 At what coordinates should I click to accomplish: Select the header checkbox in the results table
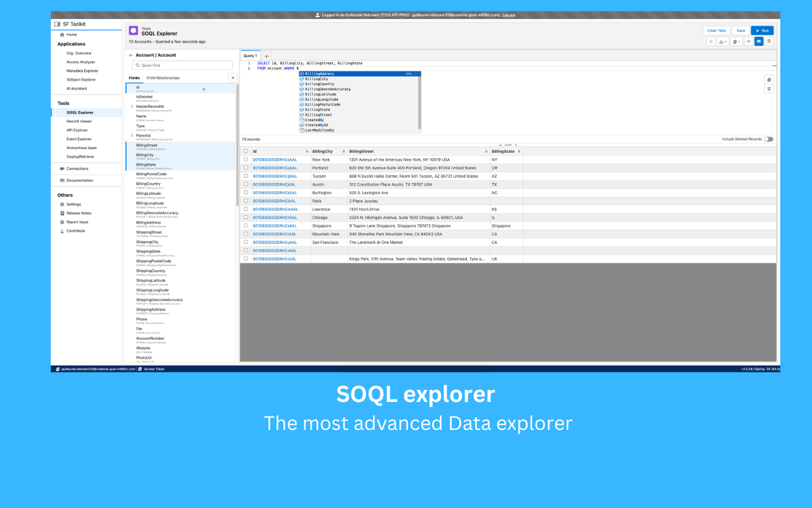tap(246, 151)
